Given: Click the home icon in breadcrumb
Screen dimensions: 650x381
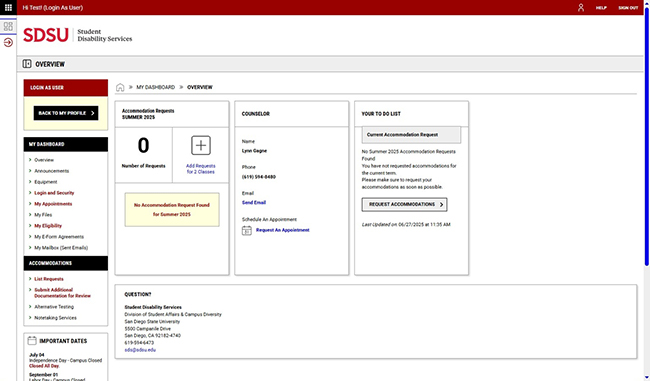Looking at the screenshot, I should [x=120, y=87].
